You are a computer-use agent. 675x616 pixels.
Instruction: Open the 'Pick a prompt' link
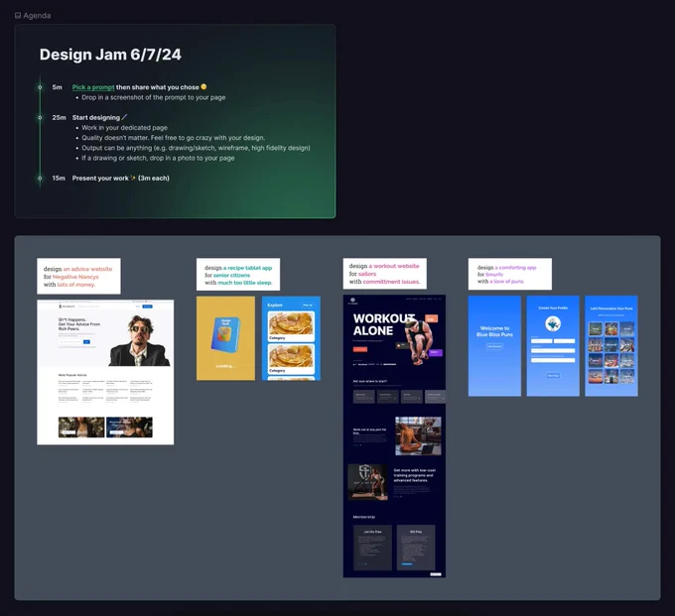[93, 87]
